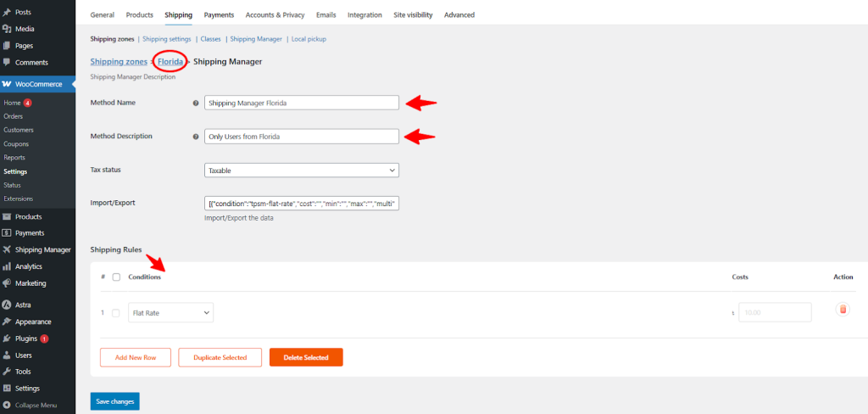This screenshot has width=868, height=414.
Task: Click the cost input field for row 1
Action: (775, 313)
